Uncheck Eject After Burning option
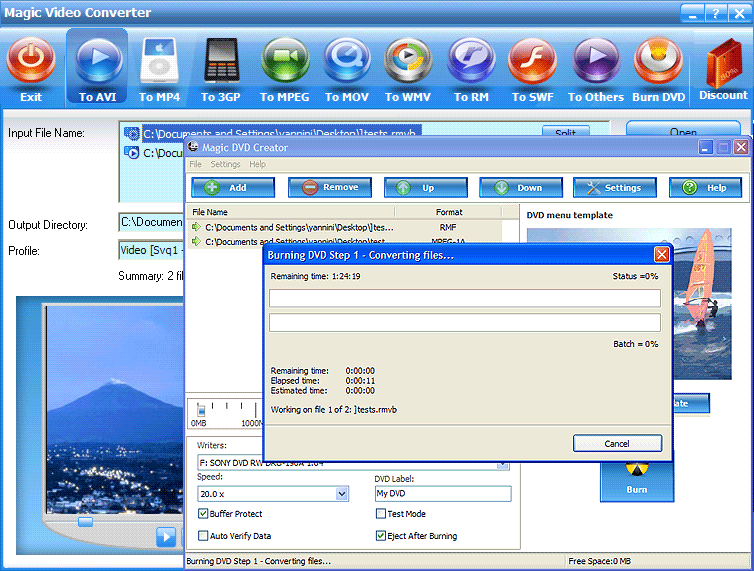The image size is (754, 571). [x=381, y=536]
